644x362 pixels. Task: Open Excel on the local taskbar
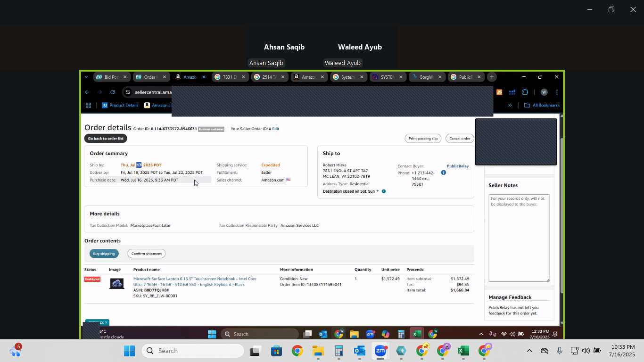coord(463,351)
